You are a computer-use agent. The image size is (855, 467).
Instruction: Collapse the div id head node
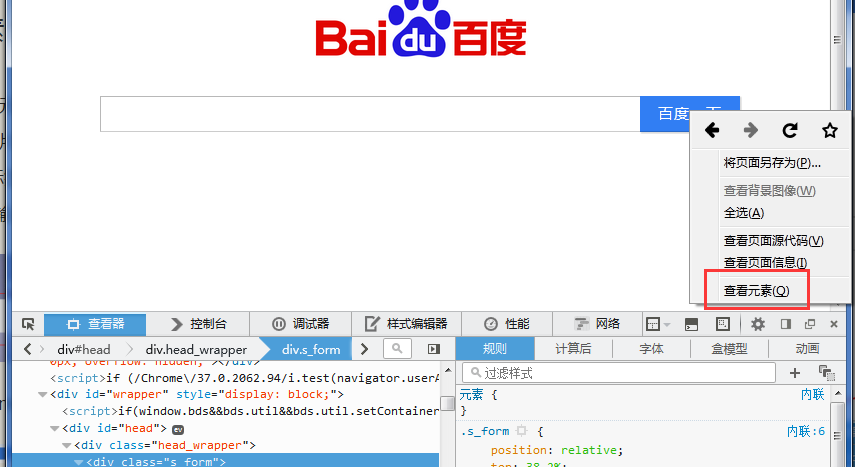coord(55,429)
